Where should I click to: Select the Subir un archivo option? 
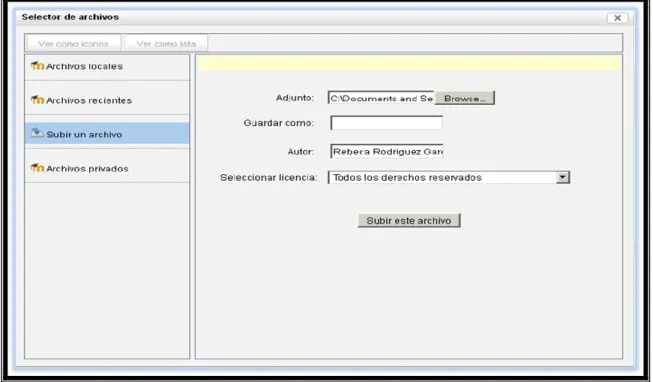(x=107, y=134)
